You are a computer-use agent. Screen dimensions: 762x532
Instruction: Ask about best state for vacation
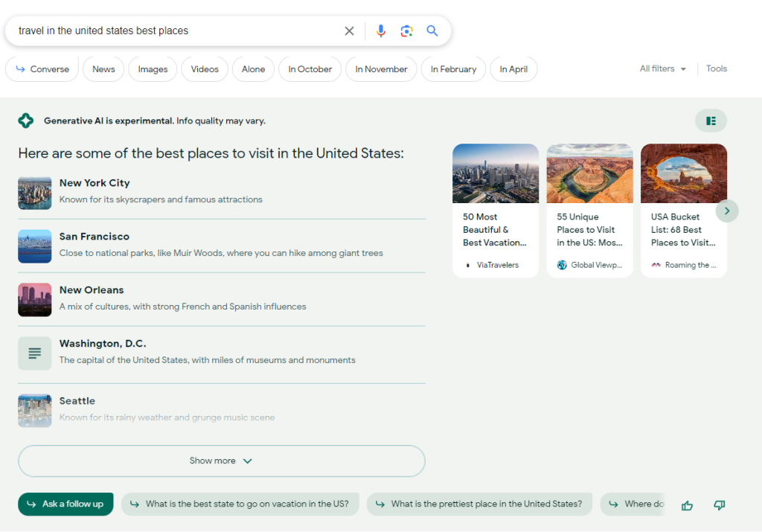[240, 504]
